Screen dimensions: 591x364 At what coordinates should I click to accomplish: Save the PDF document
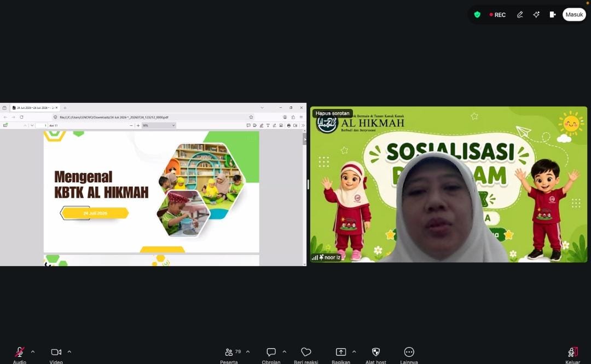pos(296,125)
